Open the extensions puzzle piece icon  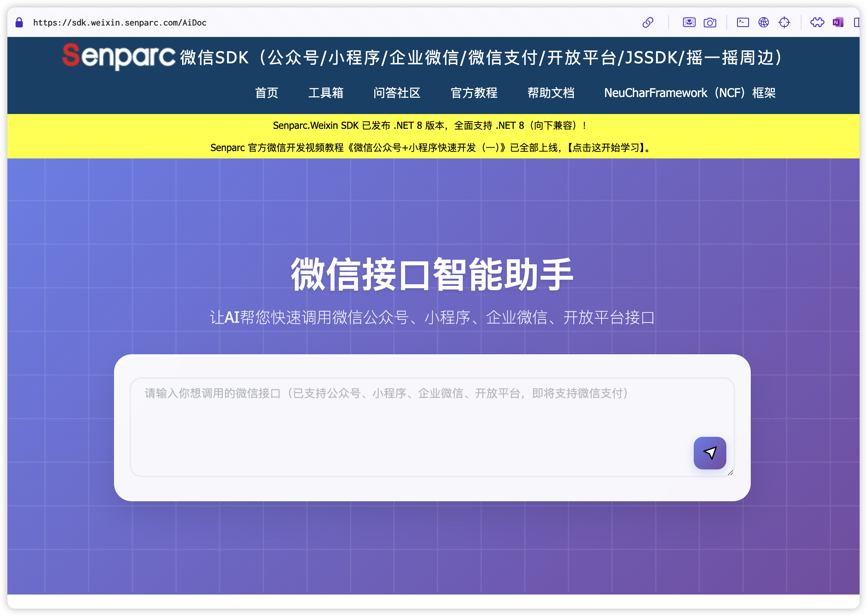coord(817,23)
